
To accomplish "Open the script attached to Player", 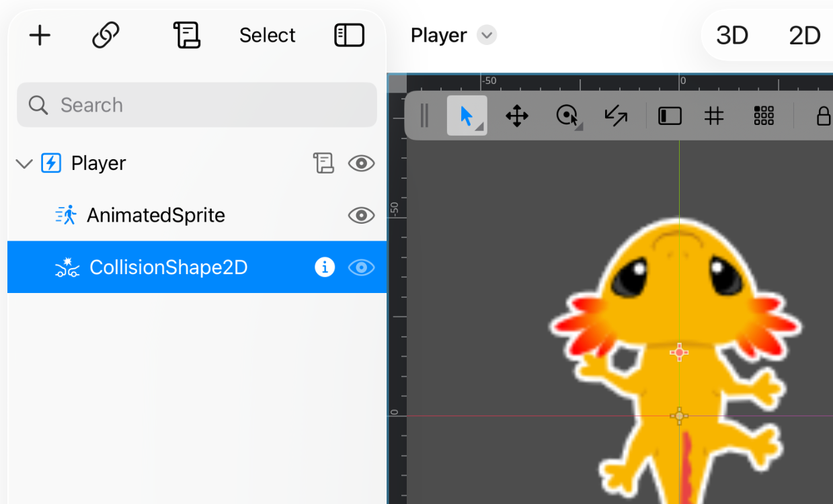I will (323, 163).
